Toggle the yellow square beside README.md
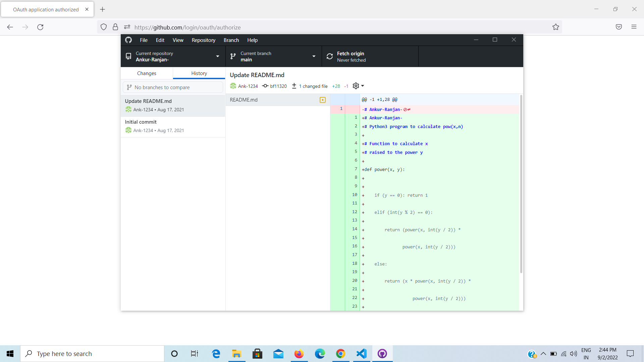The width and height of the screenshot is (644, 362). 322,100
